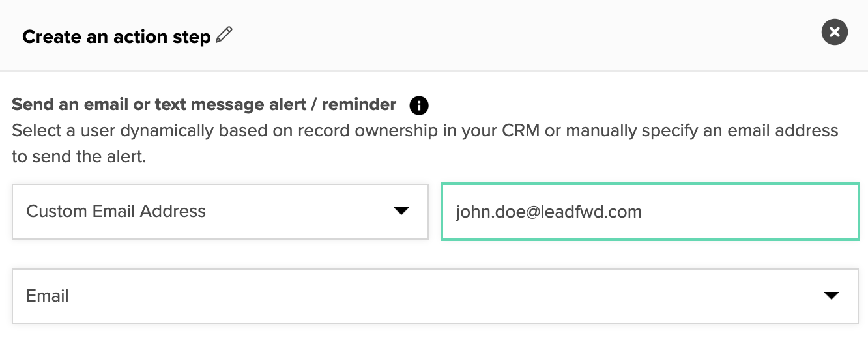Click the 'Create an action step' title
This screenshot has height=357, width=868.
tap(117, 37)
